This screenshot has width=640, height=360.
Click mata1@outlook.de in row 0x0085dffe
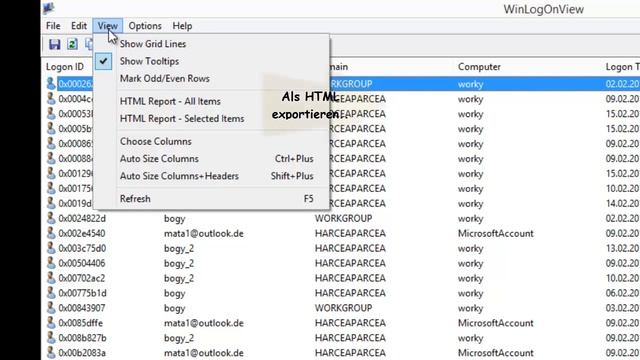pos(204,323)
